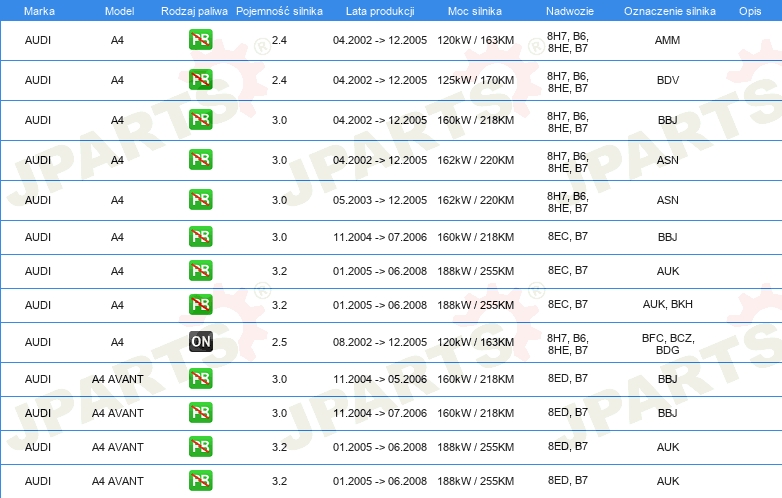Select 160kW / 218KM in the A4 8EC row

(476, 237)
